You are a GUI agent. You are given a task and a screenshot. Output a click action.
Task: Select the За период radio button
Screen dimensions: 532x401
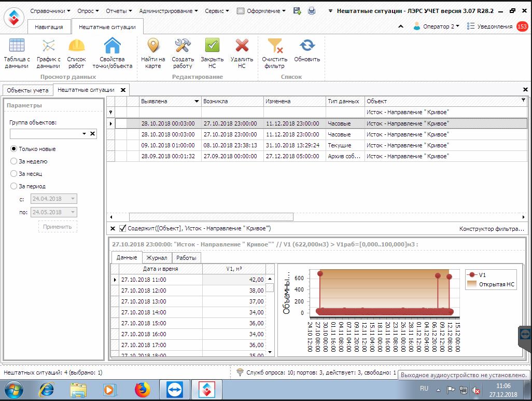point(13,186)
